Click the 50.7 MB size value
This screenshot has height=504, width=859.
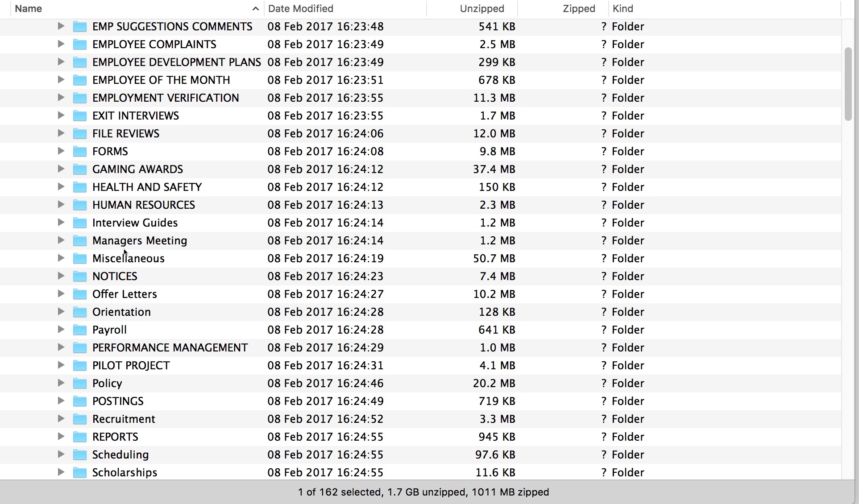494,258
